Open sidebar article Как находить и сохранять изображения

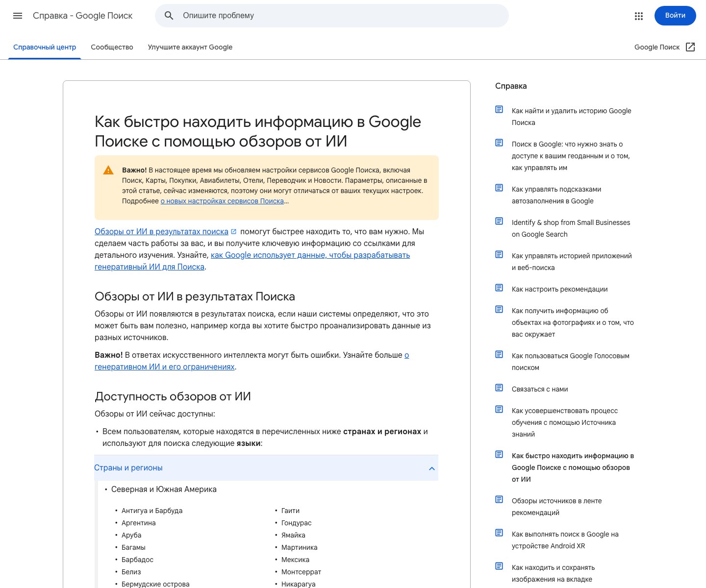click(x=554, y=573)
